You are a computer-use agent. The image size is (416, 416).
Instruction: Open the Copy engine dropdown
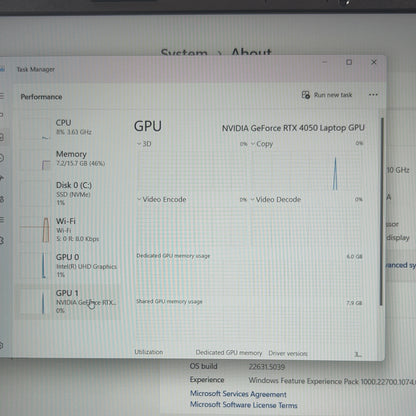click(262, 144)
